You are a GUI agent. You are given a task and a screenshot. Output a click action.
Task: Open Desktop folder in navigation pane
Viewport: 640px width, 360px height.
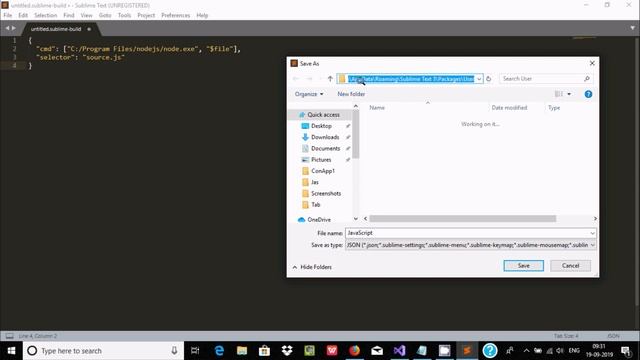coord(321,126)
